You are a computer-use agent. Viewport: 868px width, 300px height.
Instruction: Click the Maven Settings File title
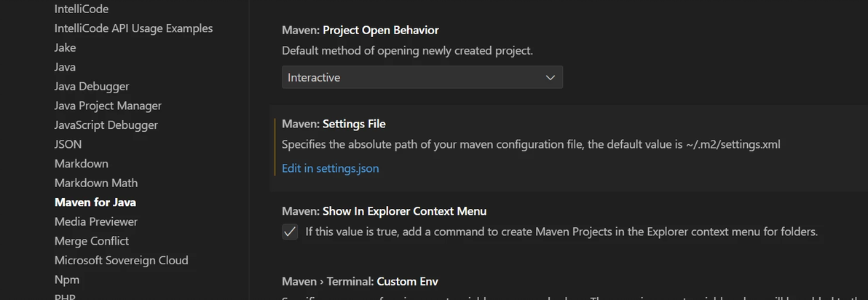tap(334, 124)
